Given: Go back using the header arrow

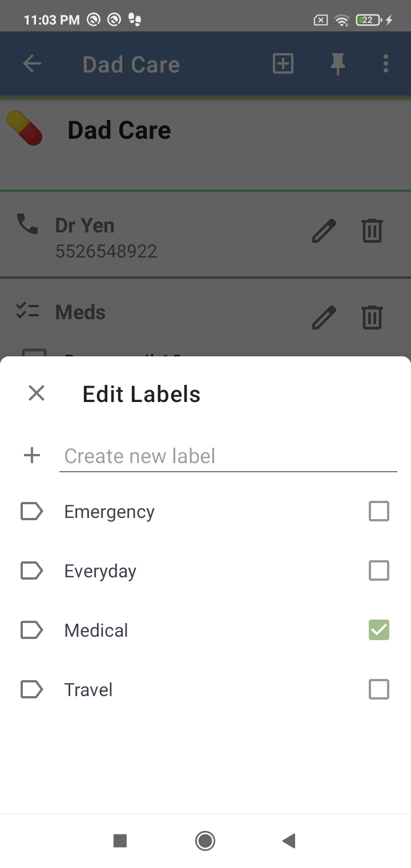Looking at the screenshot, I should click(x=32, y=64).
